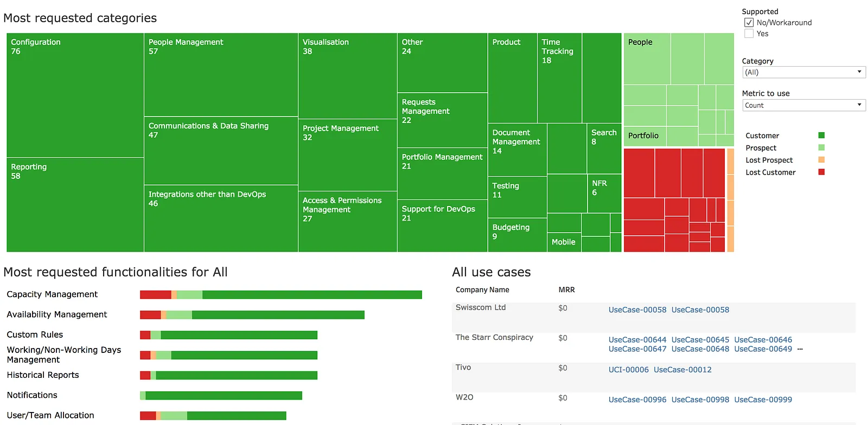
Task: Click the Availability Management red bar segment
Action: click(150, 315)
